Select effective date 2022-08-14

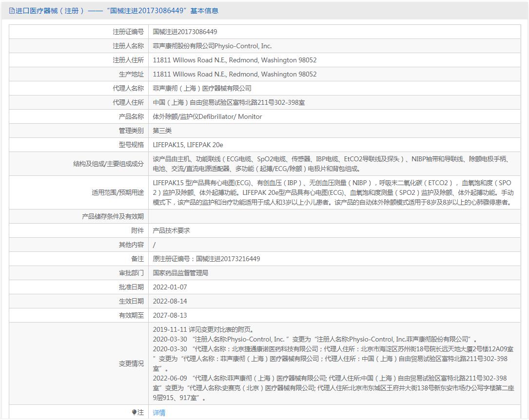click(170, 301)
